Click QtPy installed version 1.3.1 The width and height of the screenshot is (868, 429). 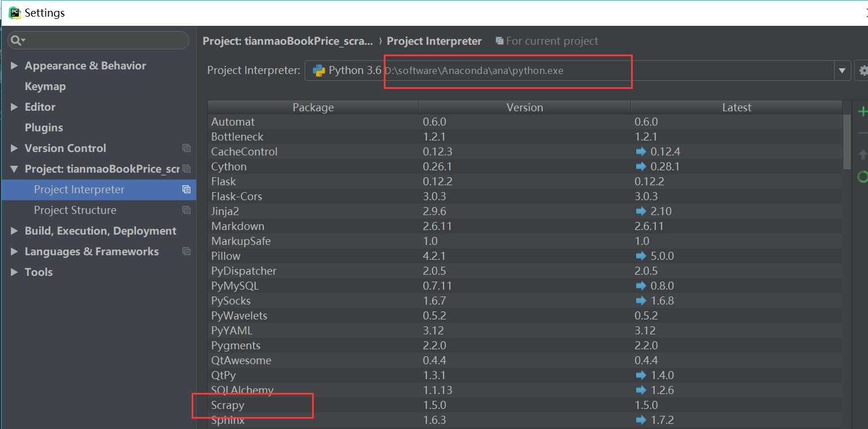(x=434, y=375)
